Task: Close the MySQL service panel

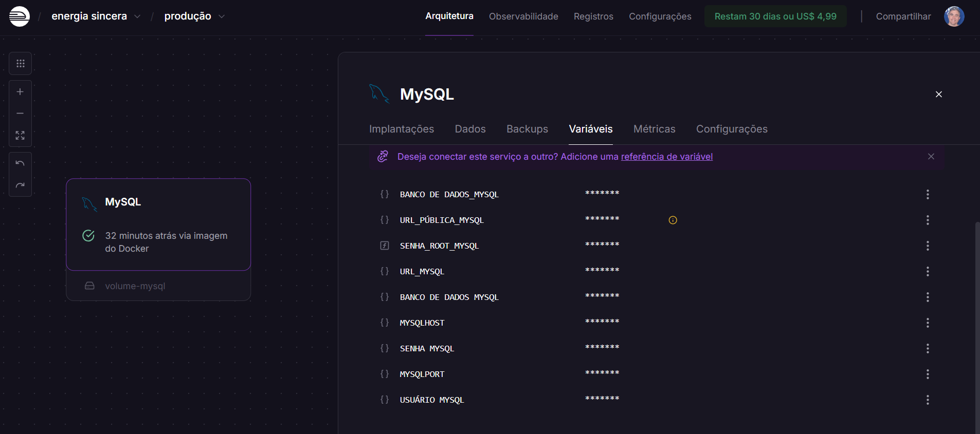Action: point(939,95)
